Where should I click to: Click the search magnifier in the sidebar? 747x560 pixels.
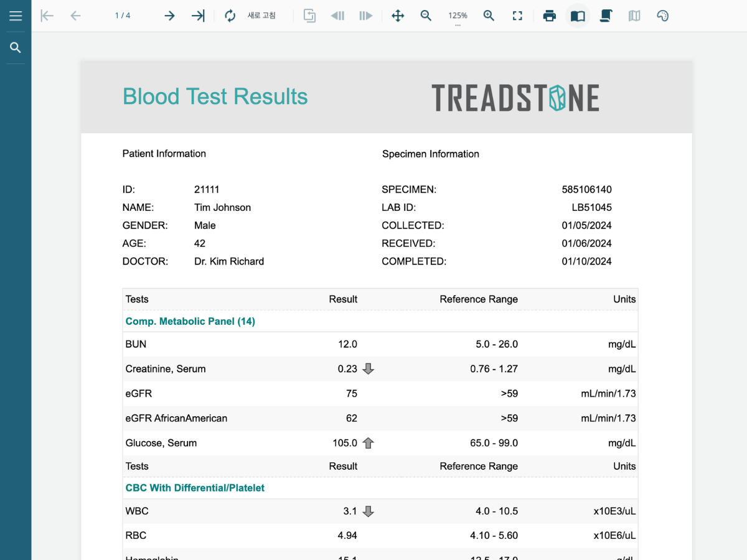16,48
